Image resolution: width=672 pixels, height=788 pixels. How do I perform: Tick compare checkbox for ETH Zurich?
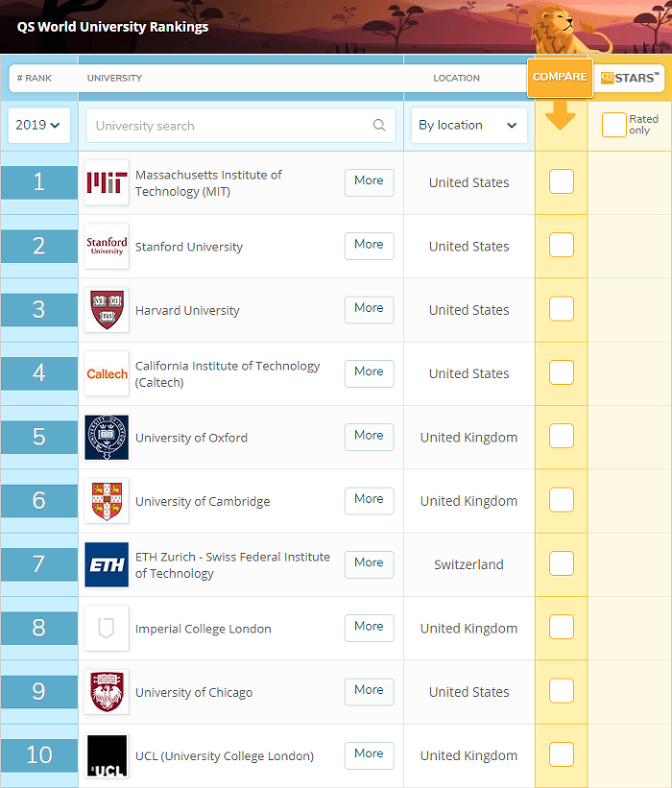[x=562, y=563]
